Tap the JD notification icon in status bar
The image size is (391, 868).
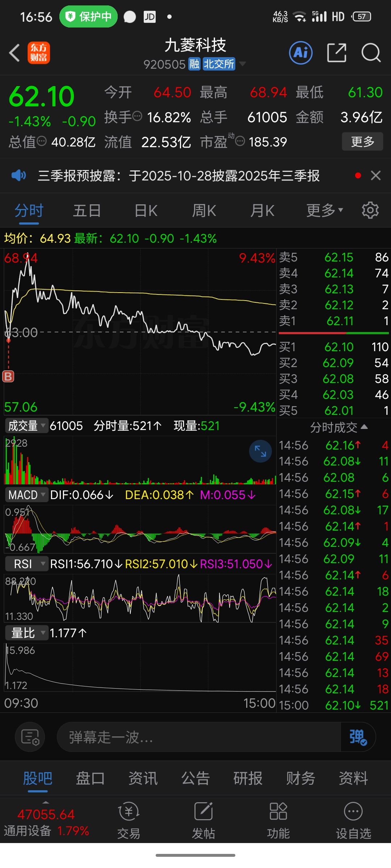[150, 17]
